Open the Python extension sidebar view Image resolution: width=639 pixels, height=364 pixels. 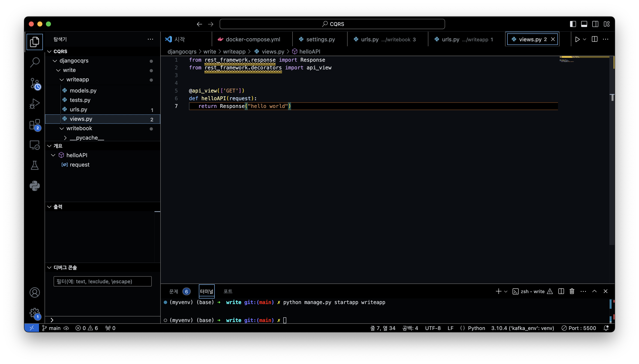click(x=34, y=186)
